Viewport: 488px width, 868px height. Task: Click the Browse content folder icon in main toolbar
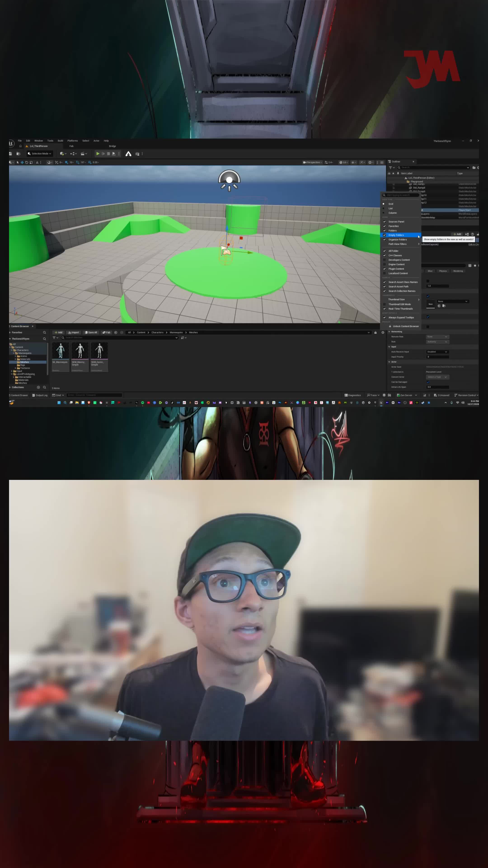pos(18,154)
